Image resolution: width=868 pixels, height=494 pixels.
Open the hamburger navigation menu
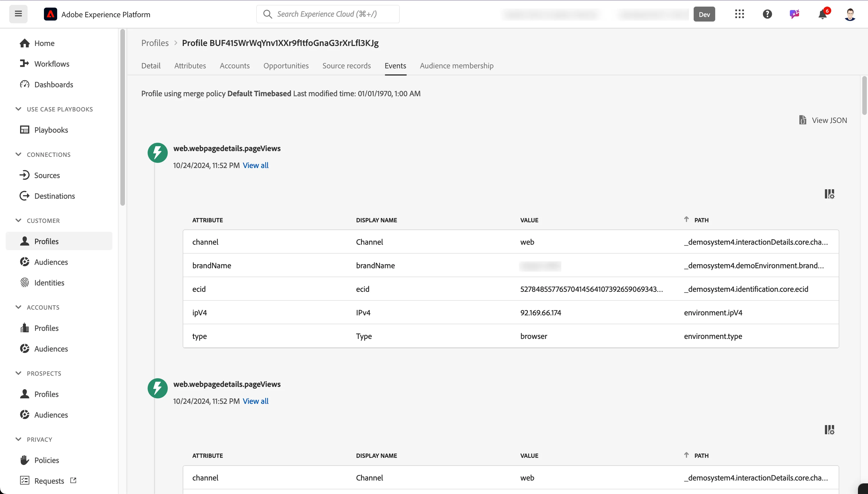click(18, 14)
